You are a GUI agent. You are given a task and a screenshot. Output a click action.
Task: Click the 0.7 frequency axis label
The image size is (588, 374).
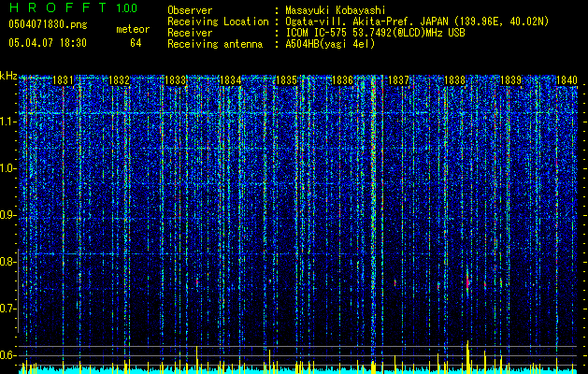pos(7,309)
